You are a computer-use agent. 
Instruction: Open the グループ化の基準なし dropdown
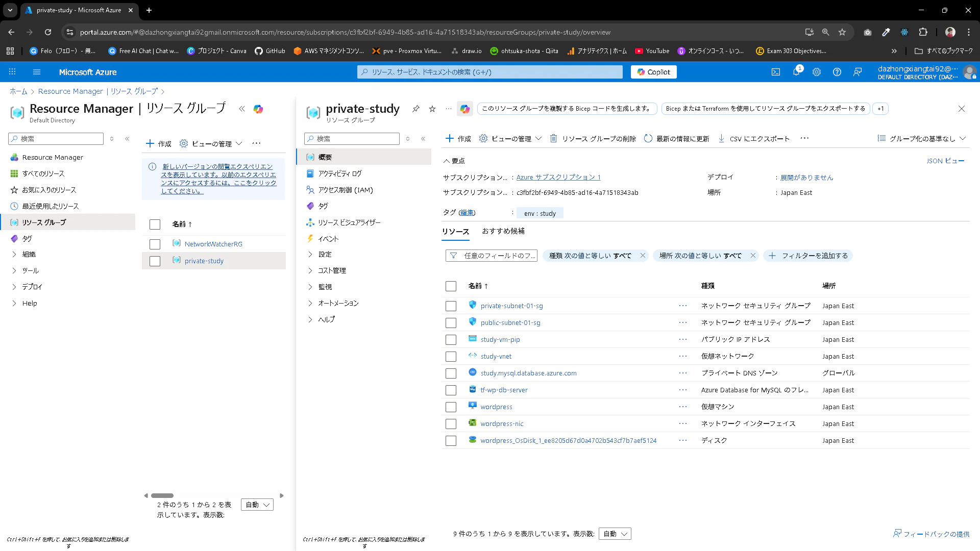[922, 138]
